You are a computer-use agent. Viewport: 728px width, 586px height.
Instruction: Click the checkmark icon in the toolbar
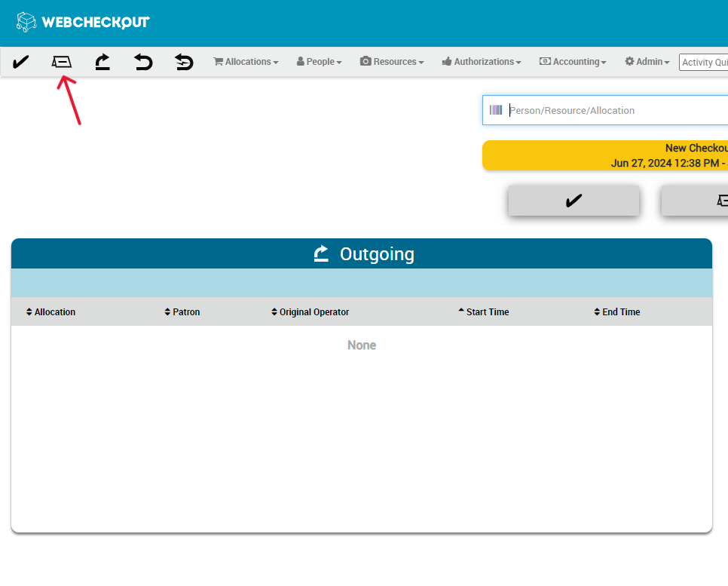point(21,62)
